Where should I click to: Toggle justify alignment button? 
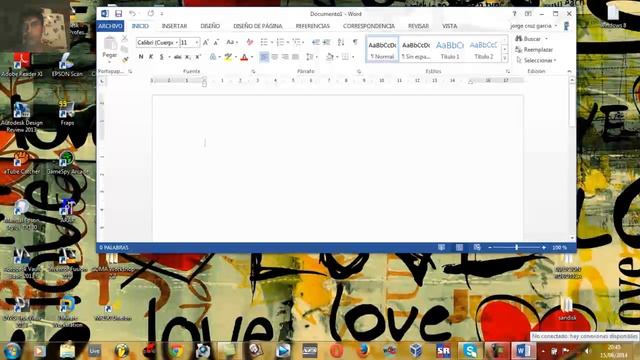pyautogui.click(x=296, y=57)
